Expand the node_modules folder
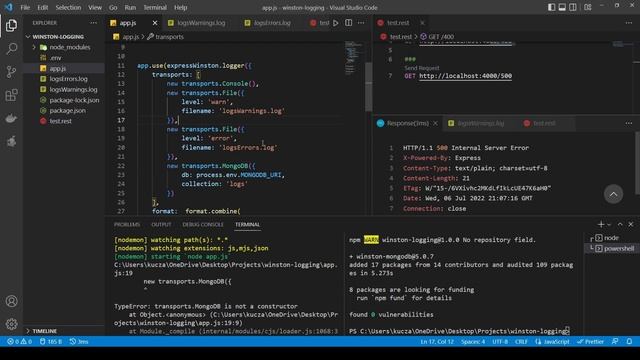Screen dimensions: 640x360 [x=64, y=47]
